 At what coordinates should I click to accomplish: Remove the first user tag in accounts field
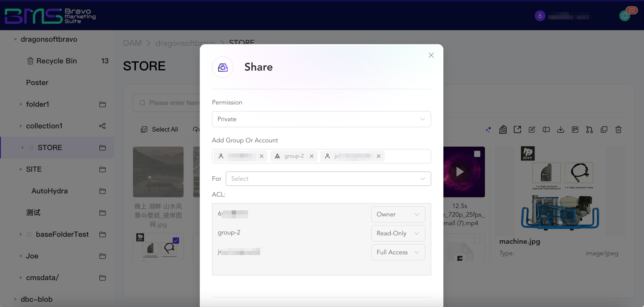point(261,156)
